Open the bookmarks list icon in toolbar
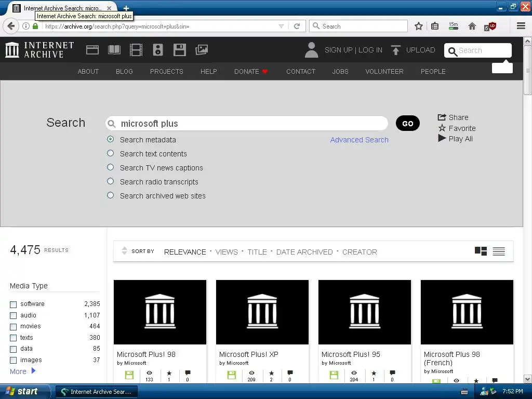Image resolution: width=532 pixels, height=399 pixels. pyautogui.click(x=435, y=26)
